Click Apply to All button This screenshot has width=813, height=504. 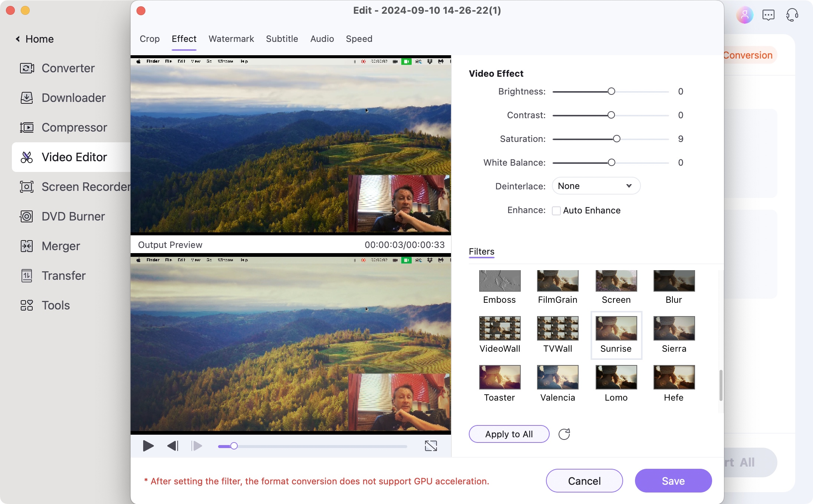(x=508, y=434)
